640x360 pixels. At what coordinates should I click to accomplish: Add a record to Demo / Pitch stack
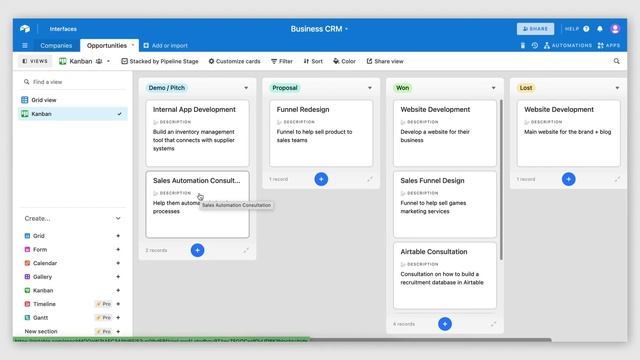coord(197,250)
